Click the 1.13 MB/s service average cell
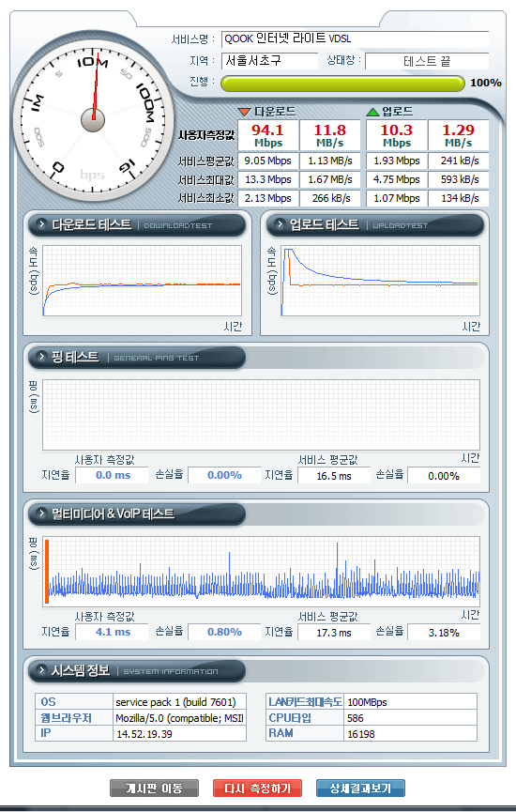The image size is (516, 812). pyautogui.click(x=330, y=161)
